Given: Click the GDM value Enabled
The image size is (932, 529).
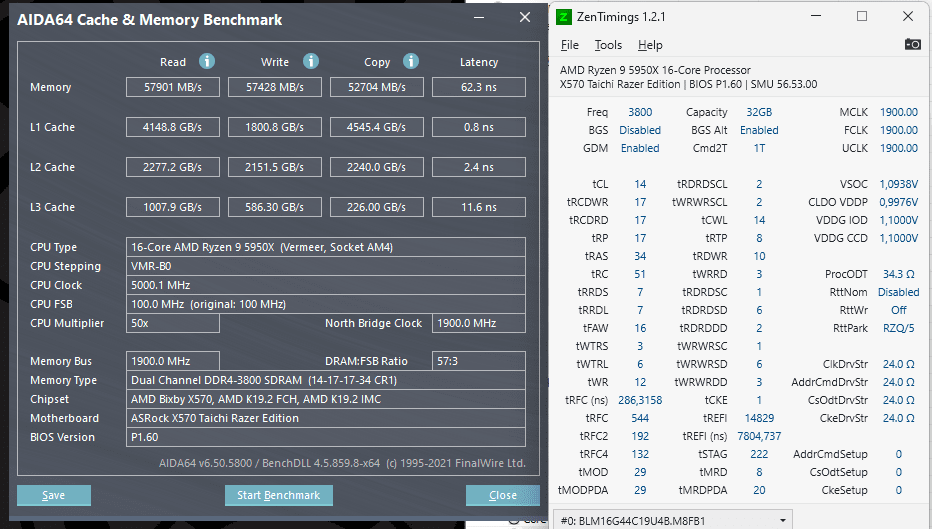Looking at the screenshot, I should tap(640, 148).
